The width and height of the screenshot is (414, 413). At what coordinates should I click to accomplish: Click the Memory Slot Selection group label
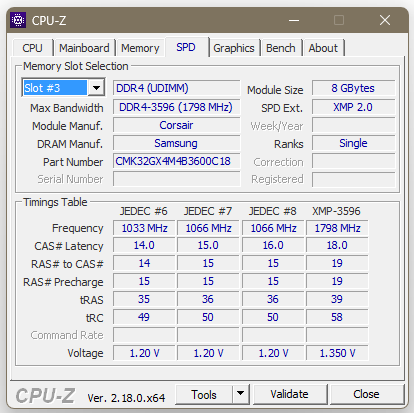click(x=76, y=66)
